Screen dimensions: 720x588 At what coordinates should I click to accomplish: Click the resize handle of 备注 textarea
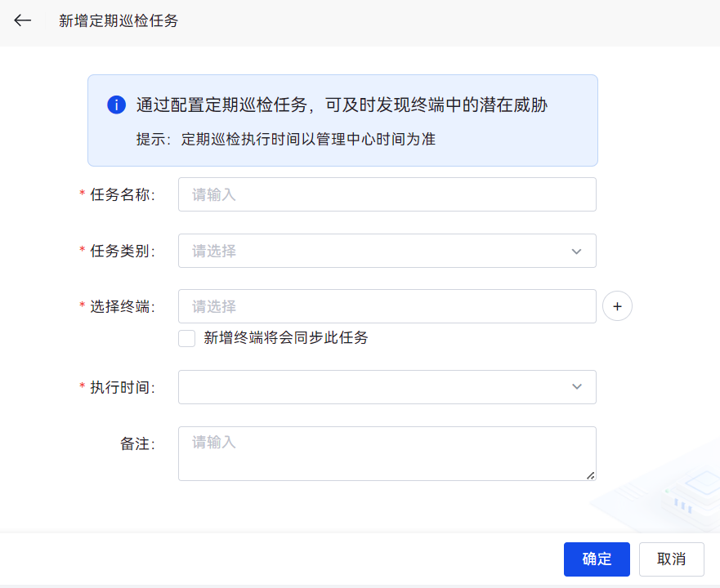(x=590, y=474)
